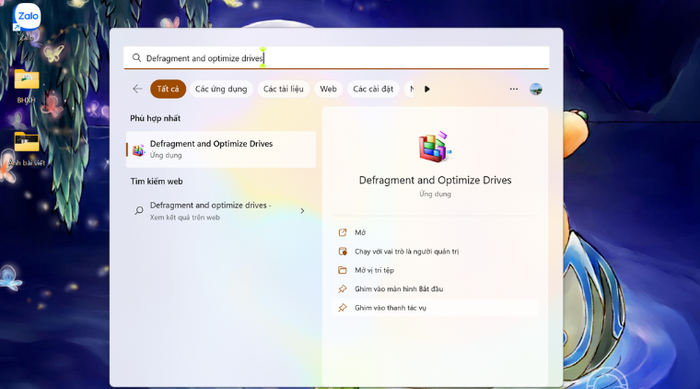Viewport: 700px width, 389px height.
Task: Click 'Mở' to open the app
Action: point(360,232)
